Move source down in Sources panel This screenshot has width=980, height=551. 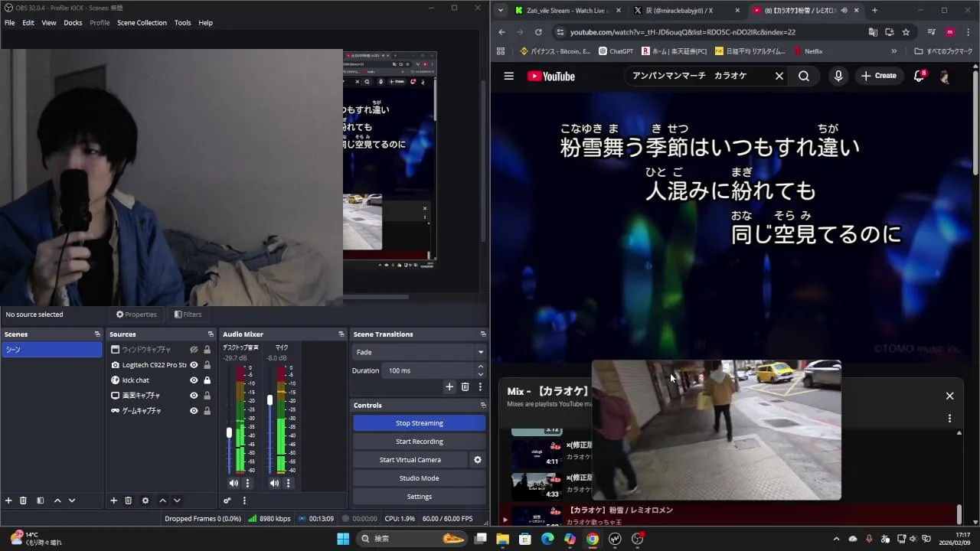point(177,500)
